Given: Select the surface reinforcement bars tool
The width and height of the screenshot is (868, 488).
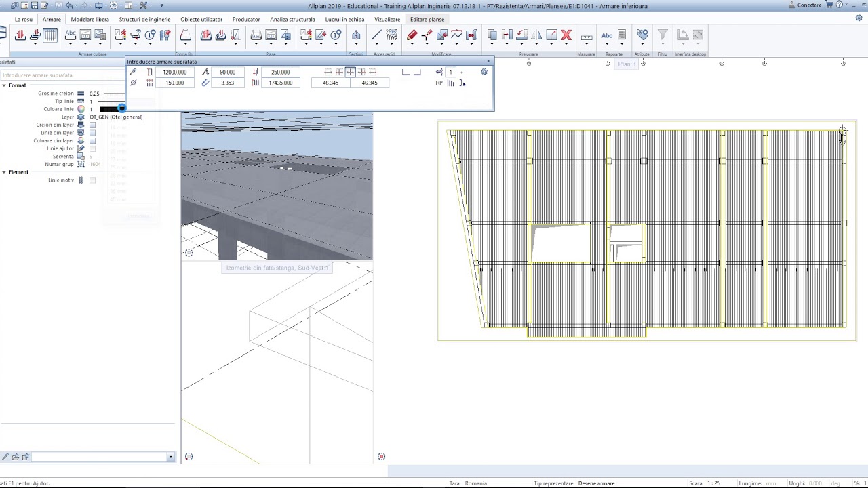Looking at the screenshot, I should (50, 35).
